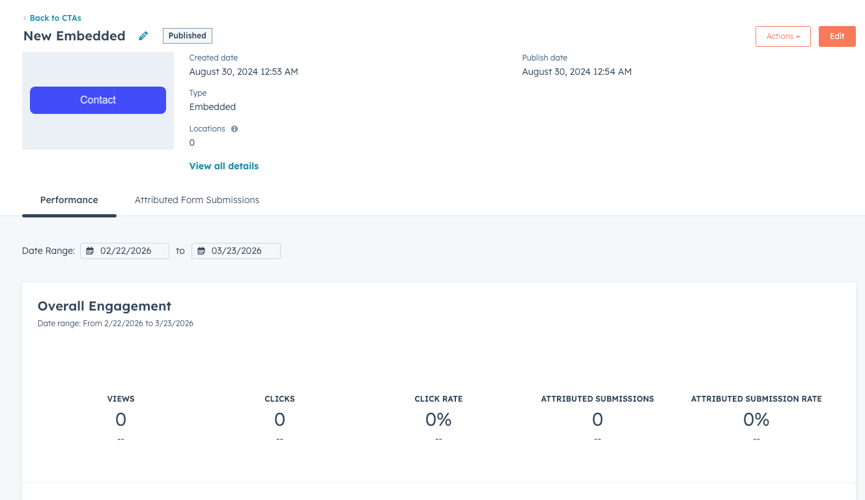Screen dimensions: 865x500
Task: Click the VIEWS metric label
Action: pos(121,399)
